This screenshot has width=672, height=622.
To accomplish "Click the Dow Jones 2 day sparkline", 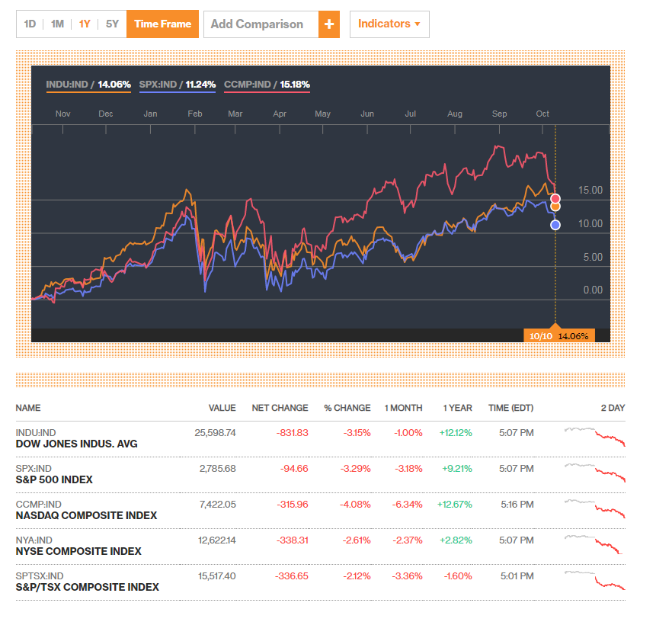I will (x=595, y=437).
